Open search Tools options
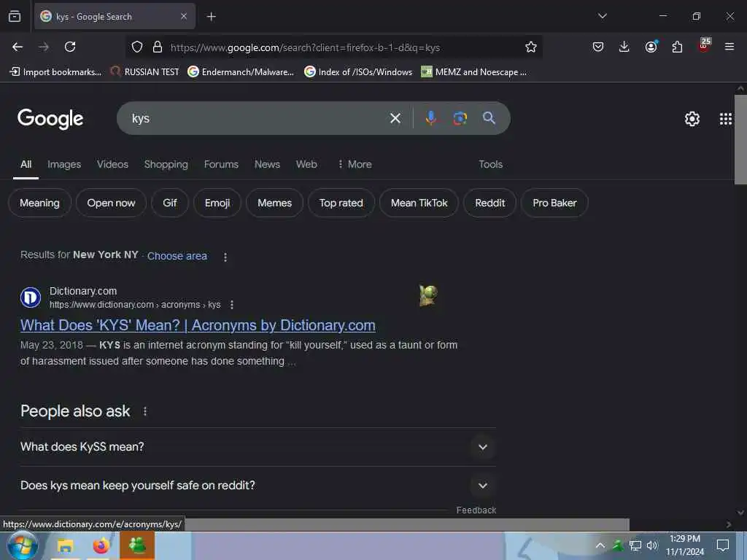 [x=491, y=164]
